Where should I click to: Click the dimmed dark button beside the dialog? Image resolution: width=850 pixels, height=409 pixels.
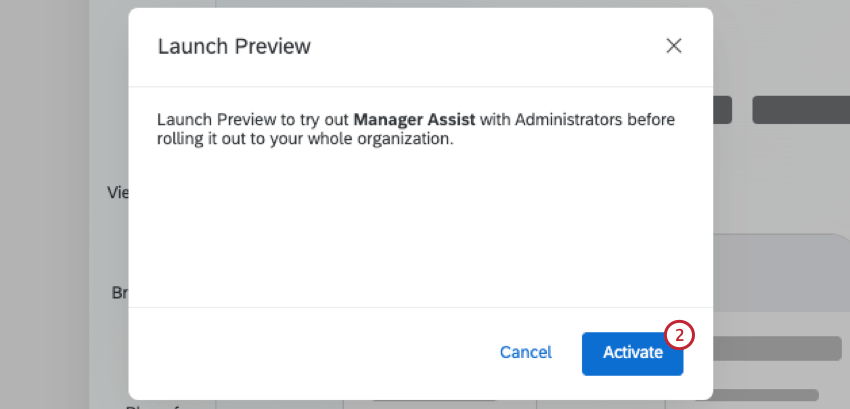coord(723,110)
